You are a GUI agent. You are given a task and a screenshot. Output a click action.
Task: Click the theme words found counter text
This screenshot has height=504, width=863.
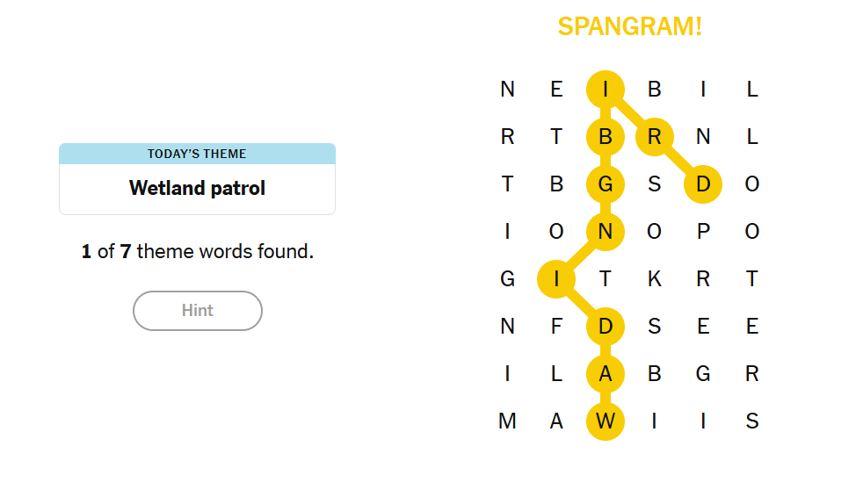point(197,251)
